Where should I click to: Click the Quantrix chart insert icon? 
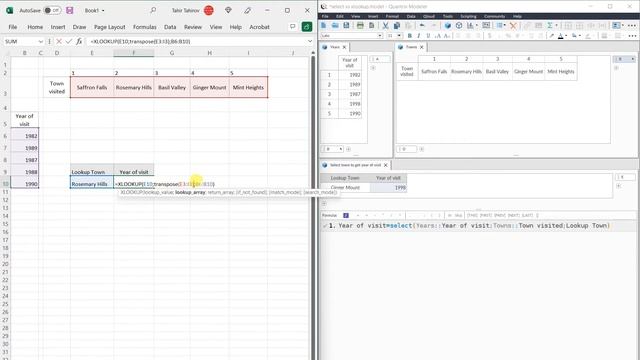[x=470, y=25]
